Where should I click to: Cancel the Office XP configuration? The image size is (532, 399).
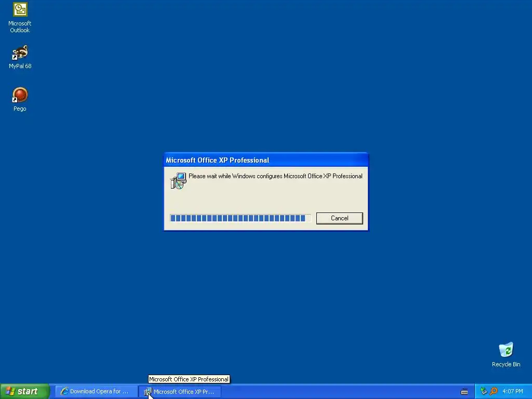(x=339, y=218)
